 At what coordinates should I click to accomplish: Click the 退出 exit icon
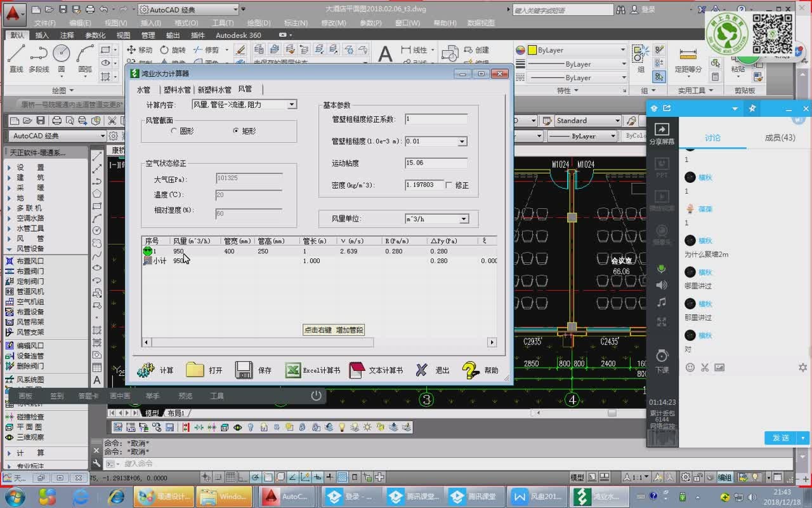click(421, 370)
